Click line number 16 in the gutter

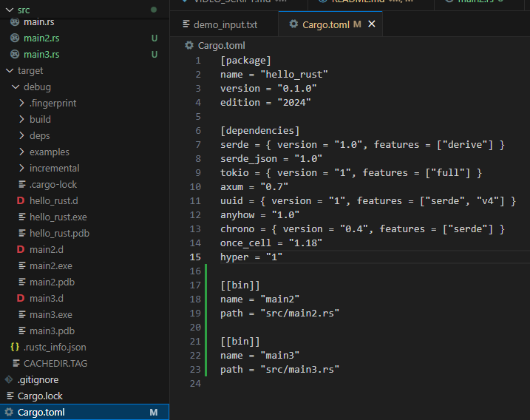coord(196,271)
